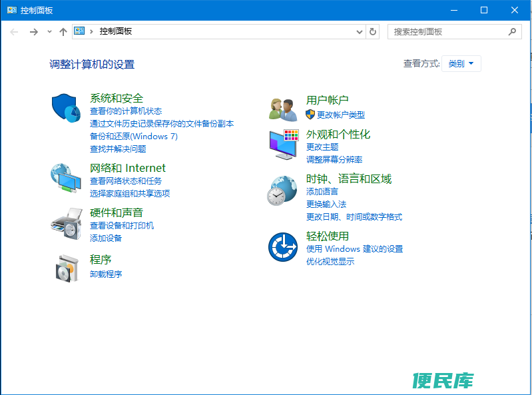Click the Refresh button beside address bar
This screenshot has height=395, width=532.
click(373, 31)
